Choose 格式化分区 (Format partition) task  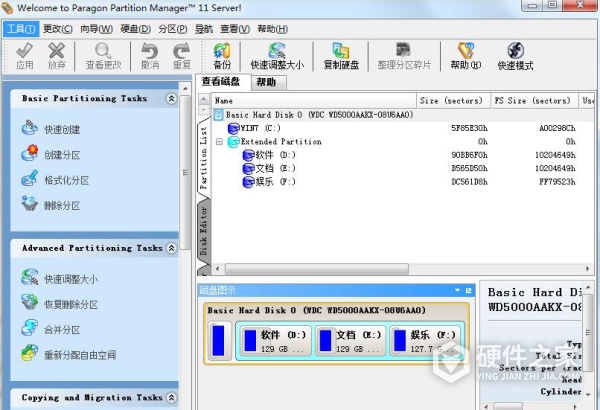tap(55, 180)
